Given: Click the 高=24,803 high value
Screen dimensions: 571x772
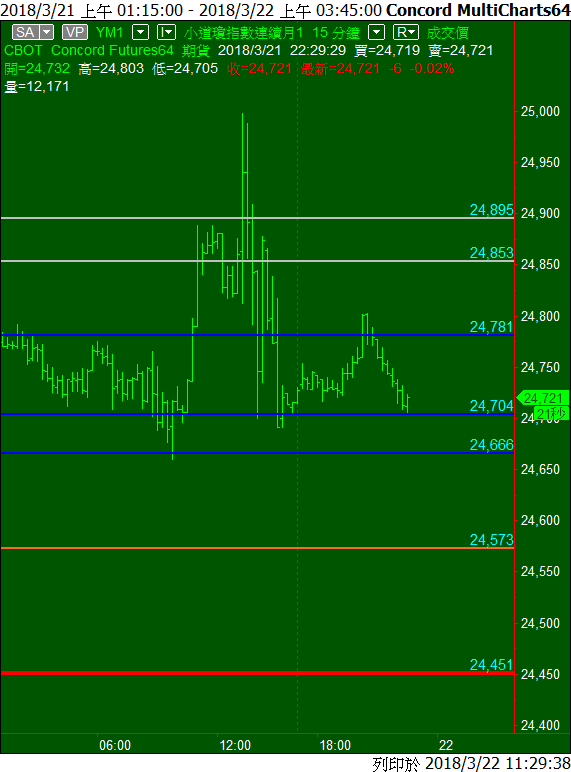Looking at the screenshot, I should pos(111,68).
